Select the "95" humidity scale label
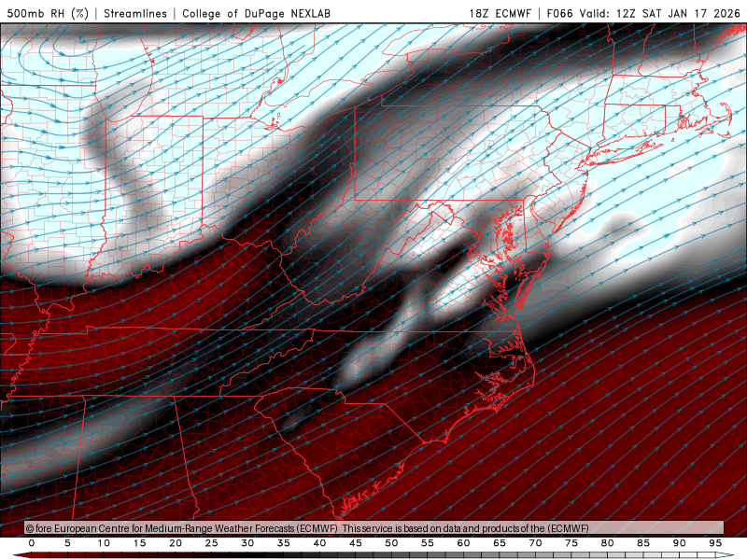This screenshot has width=747, height=560. [715, 543]
